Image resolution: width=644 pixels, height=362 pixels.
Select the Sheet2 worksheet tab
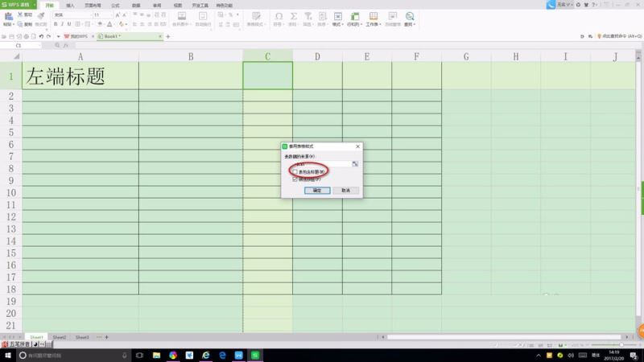(x=59, y=337)
